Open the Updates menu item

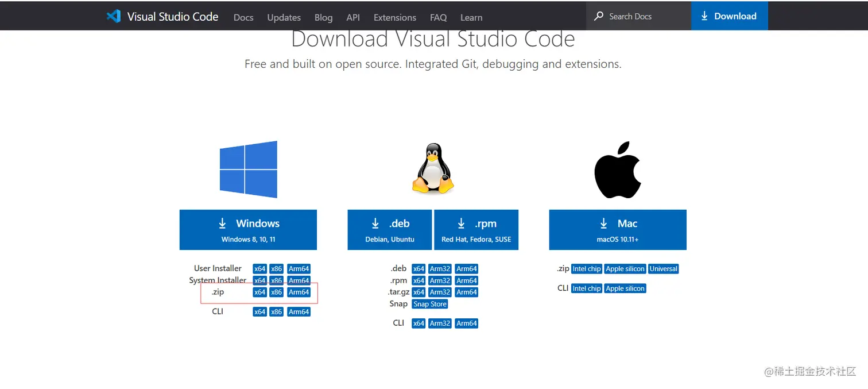pyautogui.click(x=284, y=17)
